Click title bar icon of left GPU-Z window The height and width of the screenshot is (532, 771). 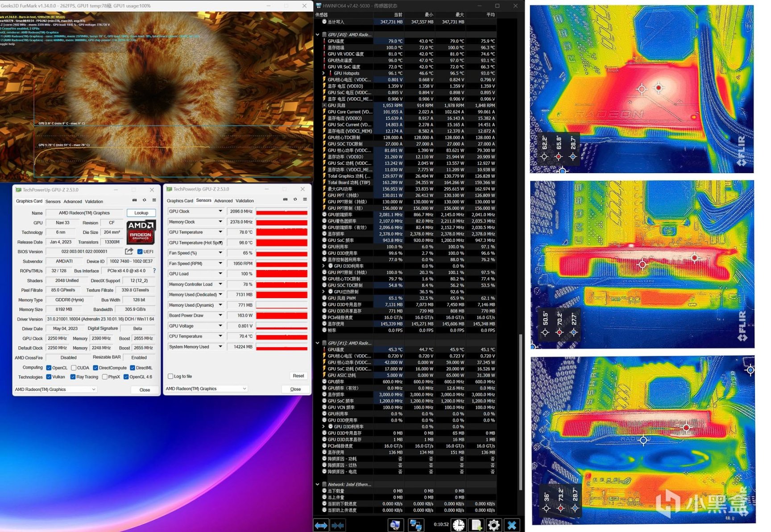18,190
